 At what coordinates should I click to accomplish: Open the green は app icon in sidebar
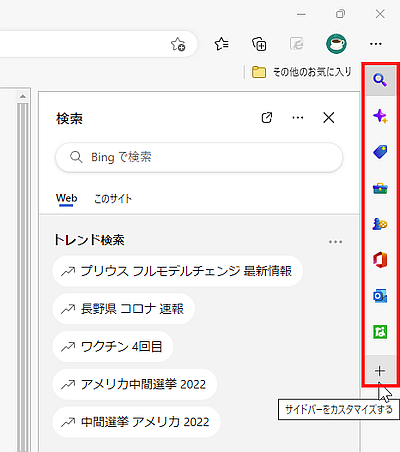click(380, 332)
